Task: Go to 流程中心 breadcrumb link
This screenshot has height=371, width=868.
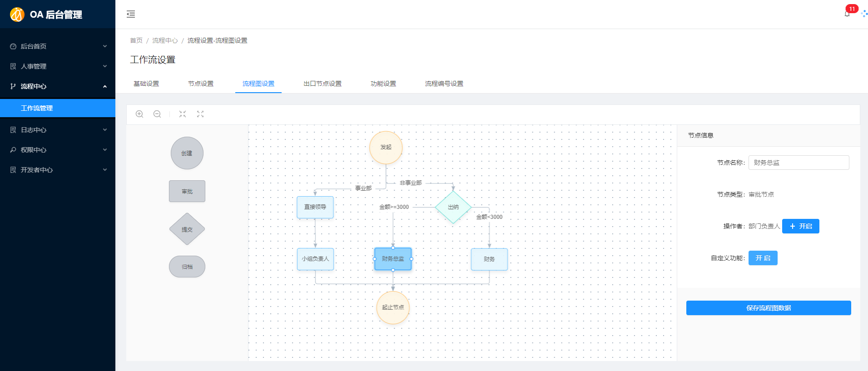Action: 165,40
